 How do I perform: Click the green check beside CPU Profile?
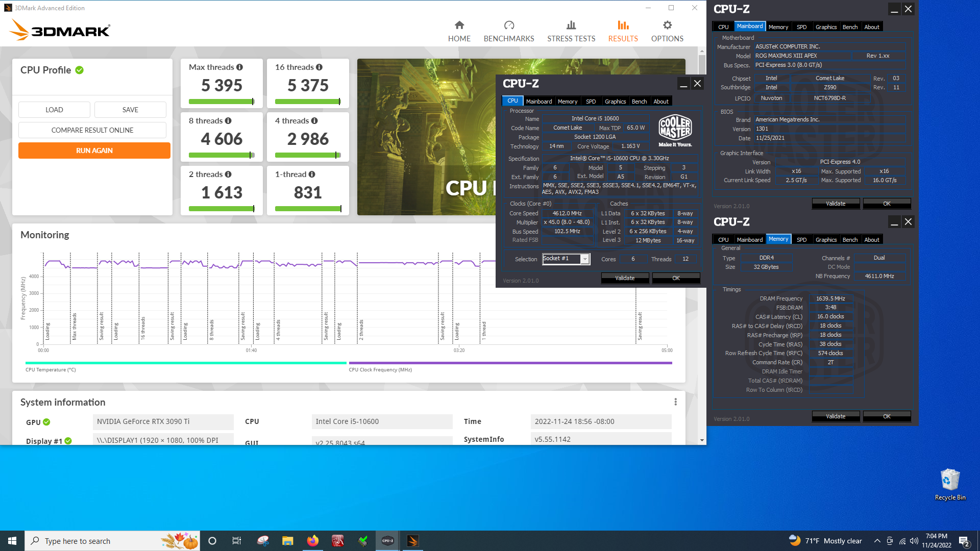tap(80, 70)
